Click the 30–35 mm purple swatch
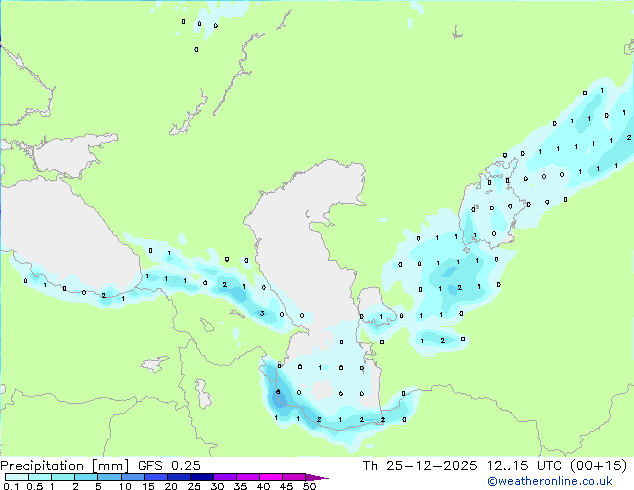 pos(225,477)
